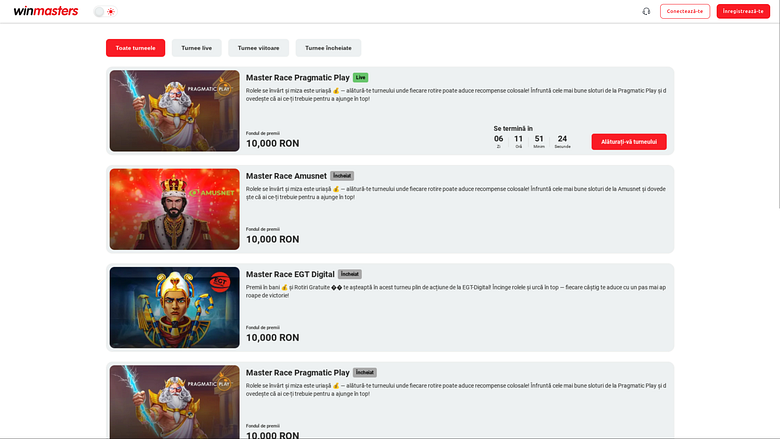Viewport: 780px width, 439px height.
Task: Click the Conectează-te button
Action: (x=684, y=11)
